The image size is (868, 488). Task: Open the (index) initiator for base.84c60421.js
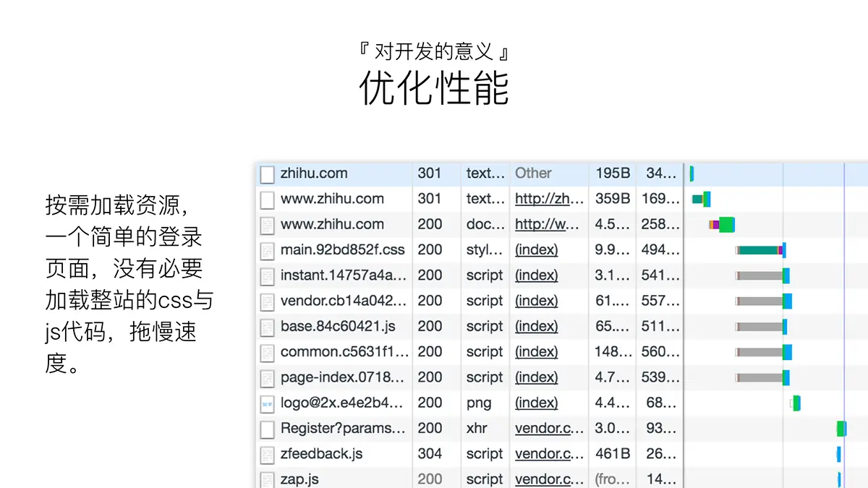[537, 326]
